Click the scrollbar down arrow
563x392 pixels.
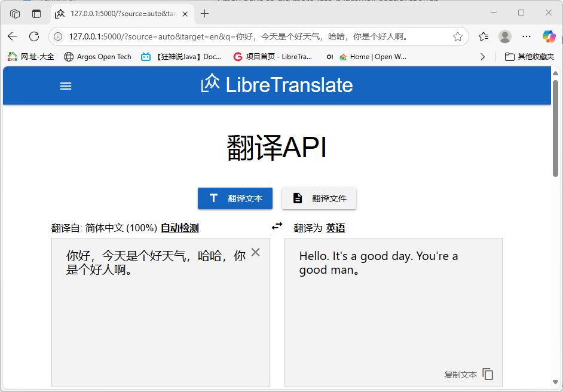555,382
